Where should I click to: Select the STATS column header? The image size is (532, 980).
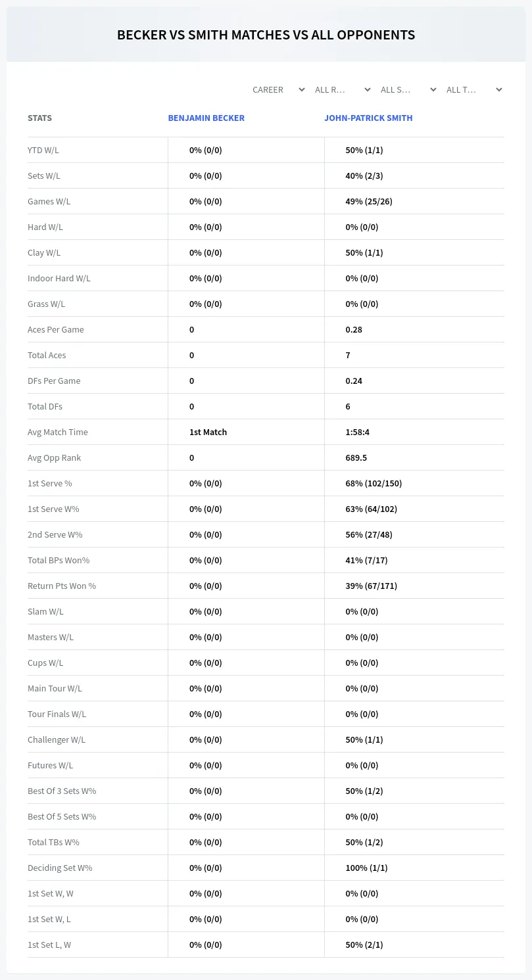(39, 118)
